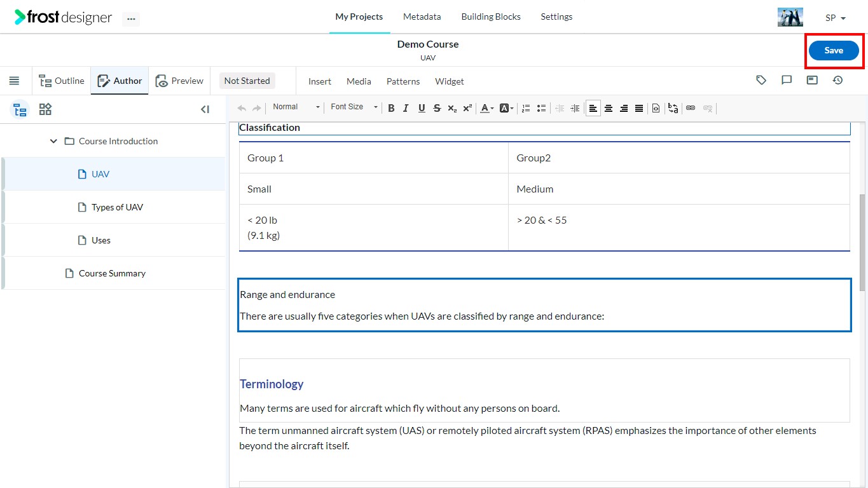Viewport: 868px width, 488px height.
Task: Collapse the left sidebar panel
Action: pos(205,109)
